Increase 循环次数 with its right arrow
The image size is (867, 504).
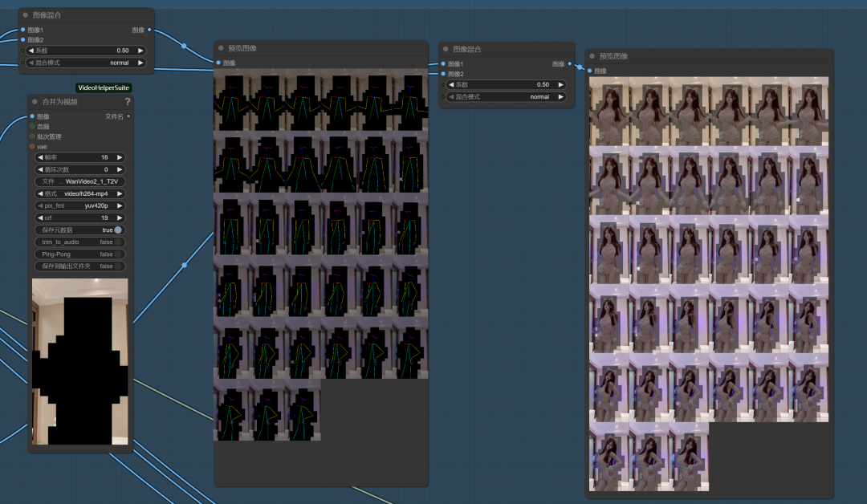coord(120,169)
